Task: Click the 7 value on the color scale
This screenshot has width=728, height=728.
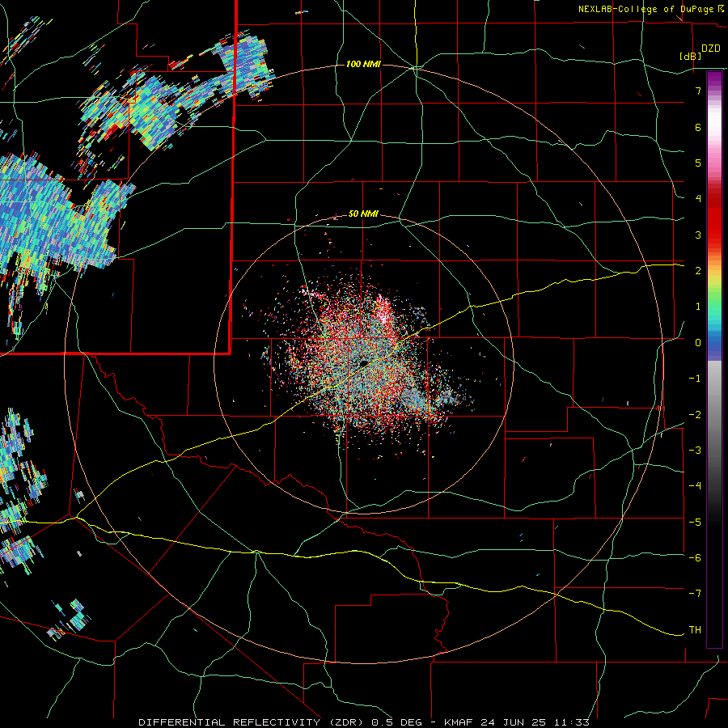Action: point(698,91)
